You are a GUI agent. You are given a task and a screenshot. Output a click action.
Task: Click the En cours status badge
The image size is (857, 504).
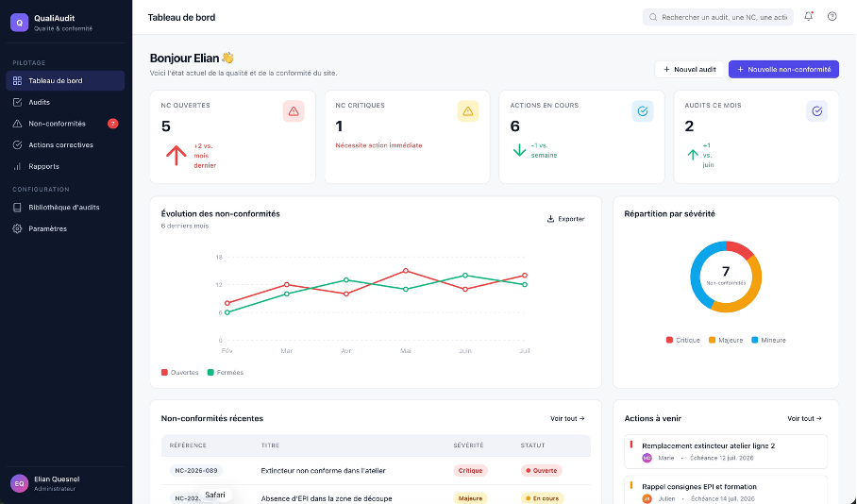542,498
